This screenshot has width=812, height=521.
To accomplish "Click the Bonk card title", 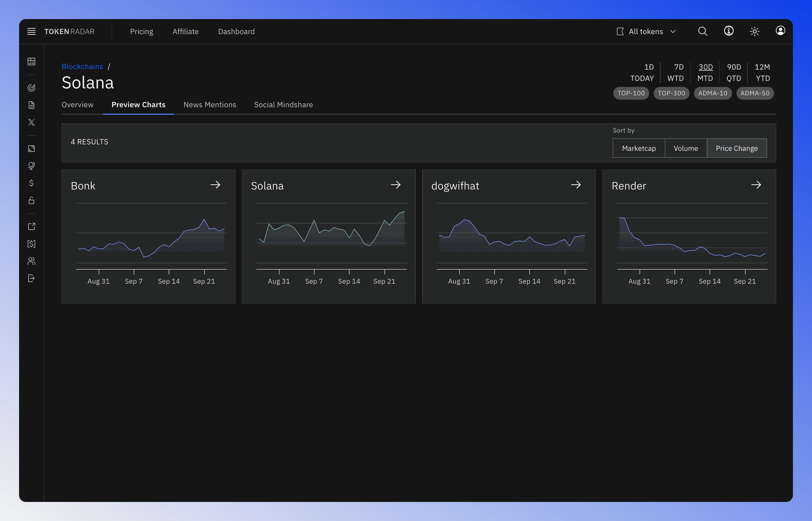I will (83, 186).
